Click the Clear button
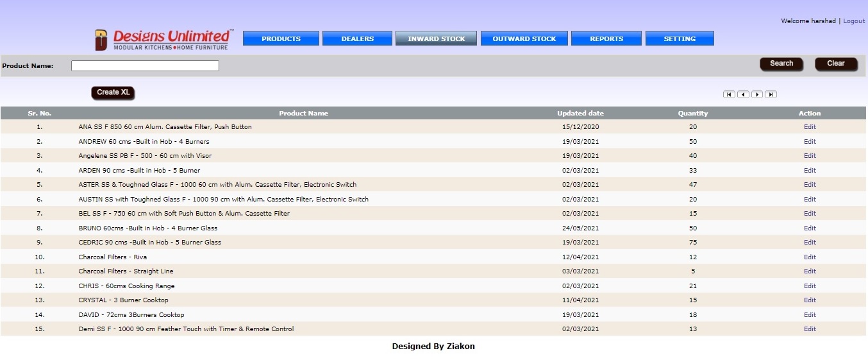This screenshot has height=360, width=868. pyautogui.click(x=836, y=64)
